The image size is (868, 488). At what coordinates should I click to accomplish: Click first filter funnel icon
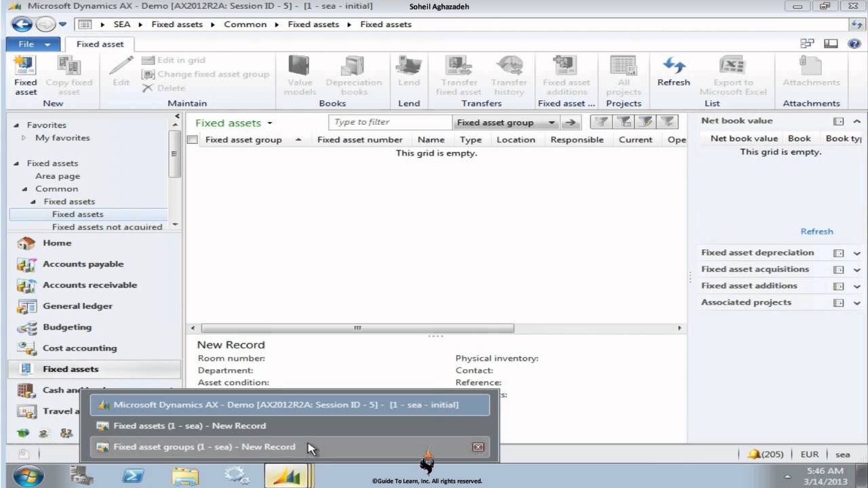click(601, 122)
